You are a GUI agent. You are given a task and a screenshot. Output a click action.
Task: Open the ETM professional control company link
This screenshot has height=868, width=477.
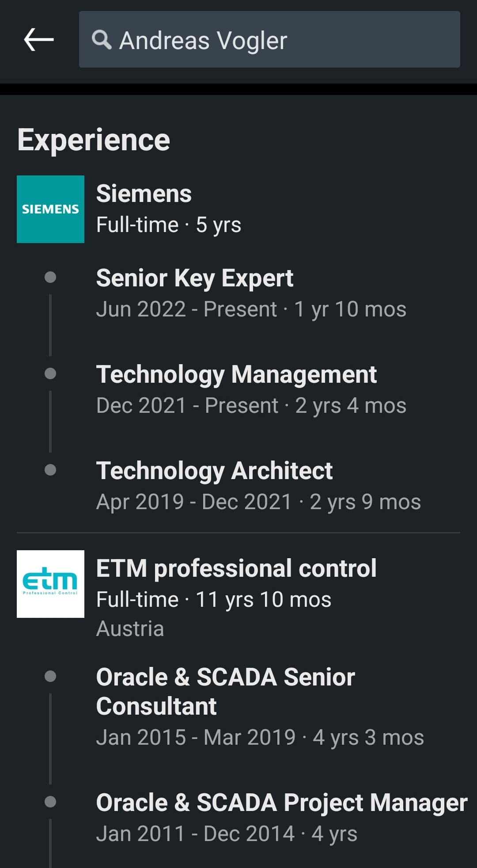(236, 568)
